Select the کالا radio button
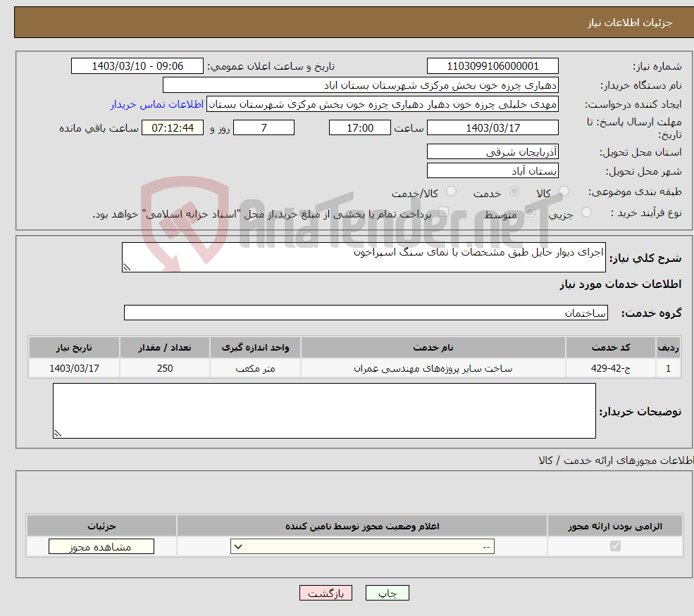694x616 pixels. 564,191
